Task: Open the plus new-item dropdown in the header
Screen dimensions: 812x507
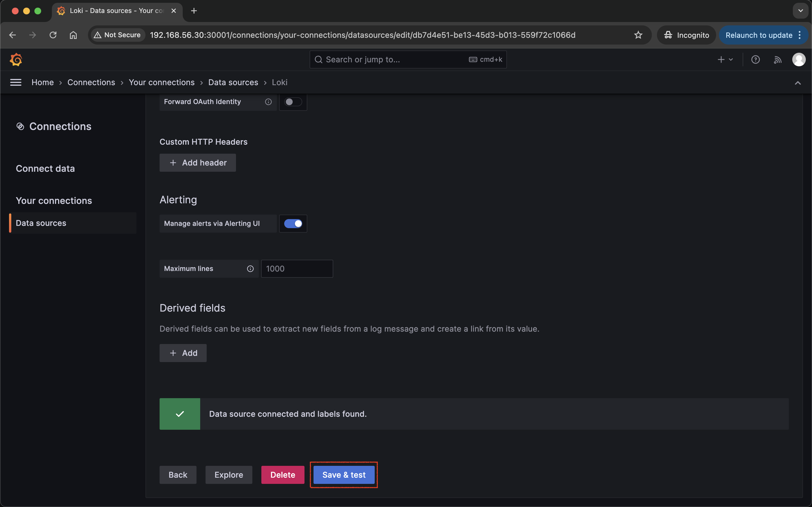Action: point(725,60)
